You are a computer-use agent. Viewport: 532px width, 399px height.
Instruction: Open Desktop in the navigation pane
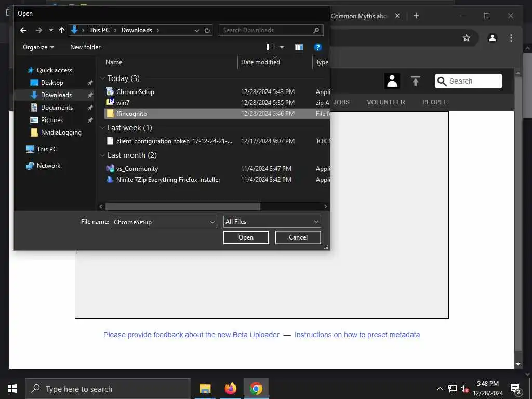tap(52, 83)
